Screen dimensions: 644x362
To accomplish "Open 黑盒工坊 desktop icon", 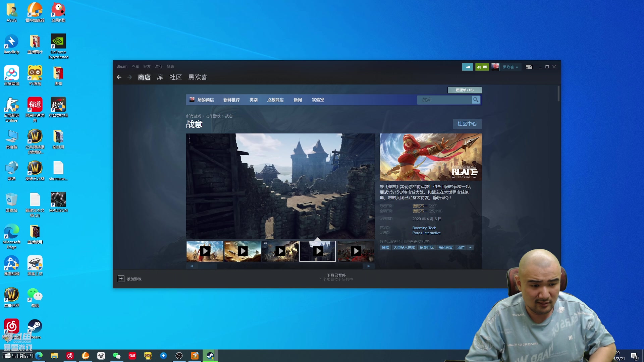I will coord(35,266).
